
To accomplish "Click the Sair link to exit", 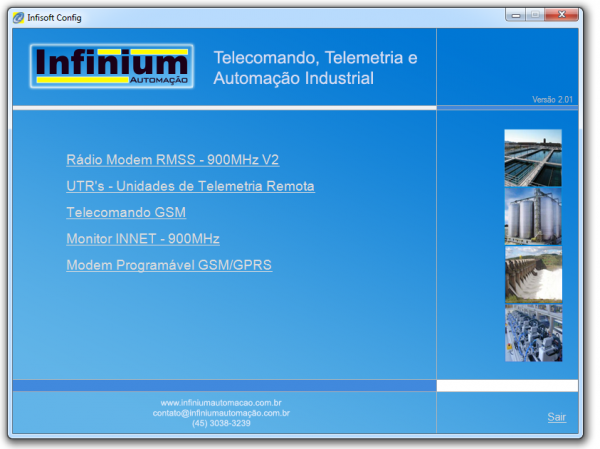I will coord(556,417).
